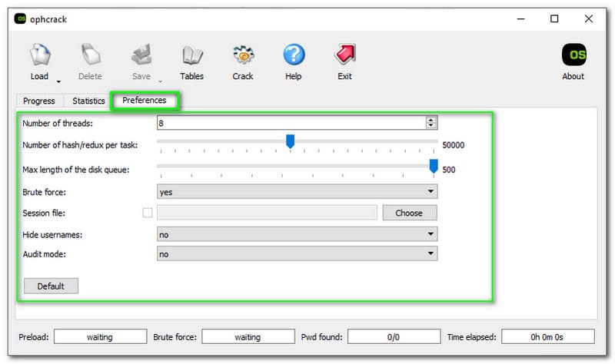
Task: Click the Save toolbar icon
Action: [141, 55]
